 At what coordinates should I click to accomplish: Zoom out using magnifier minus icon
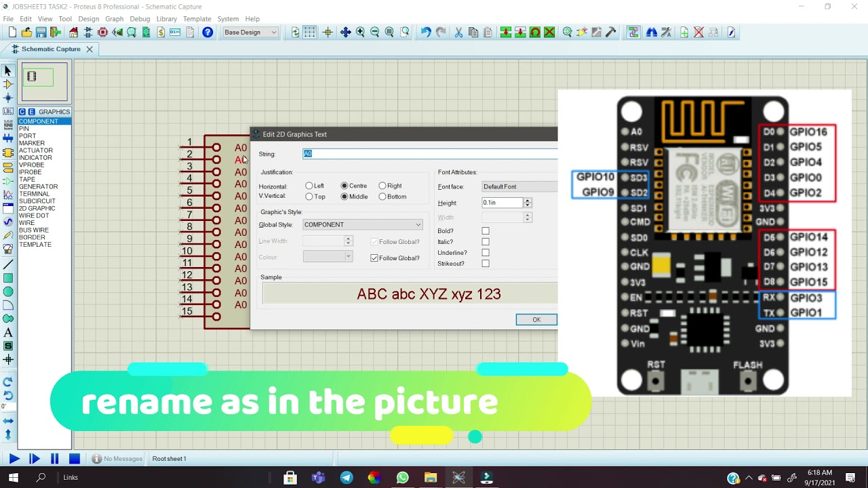(x=374, y=32)
